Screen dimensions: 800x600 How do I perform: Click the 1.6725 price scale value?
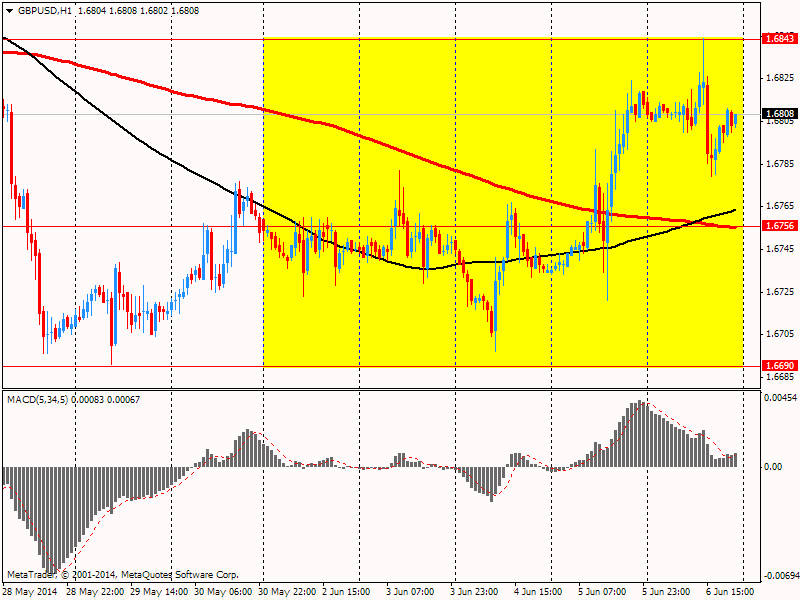tap(780, 292)
